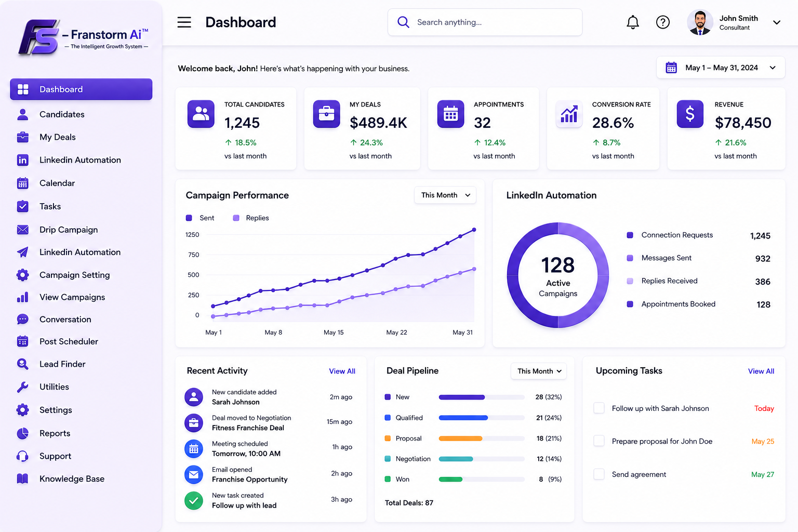Click the Search anything input field
Screen dimensions: 798x532
485,22
